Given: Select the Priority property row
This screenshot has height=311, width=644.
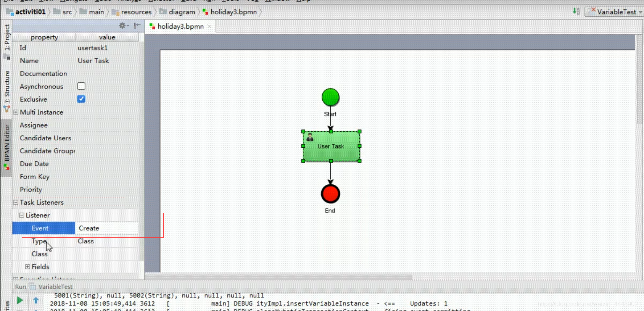Looking at the screenshot, I should pyautogui.click(x=76, y=190).
